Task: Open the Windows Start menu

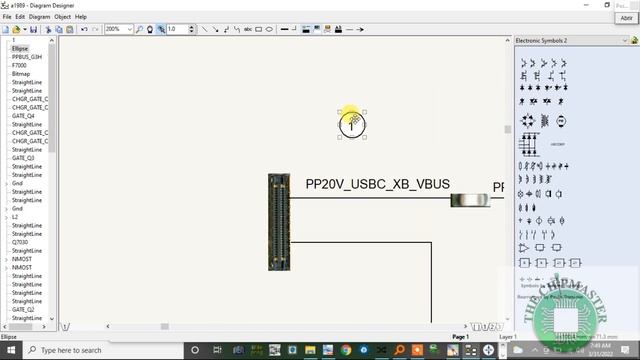Action: tap(11, 350)
